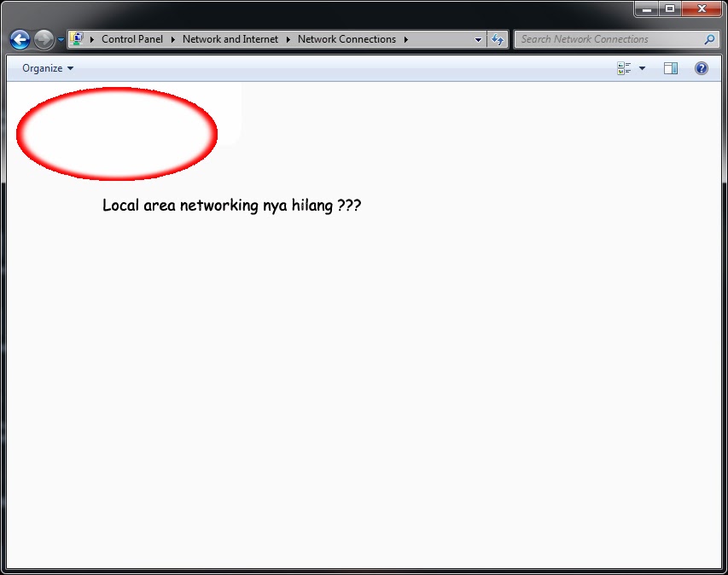Click the Back navigation arrow
Viewport: 728px width, 575px height.
[19, 39]
